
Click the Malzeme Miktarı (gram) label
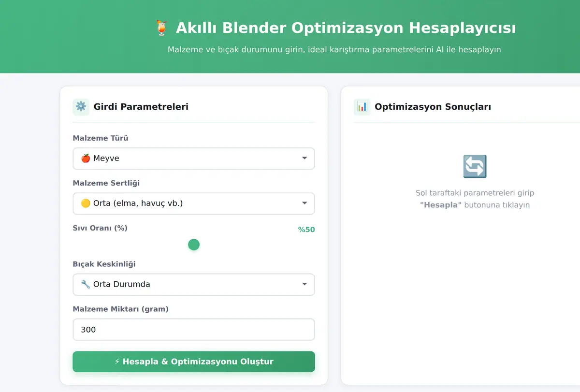coord(121,309)
